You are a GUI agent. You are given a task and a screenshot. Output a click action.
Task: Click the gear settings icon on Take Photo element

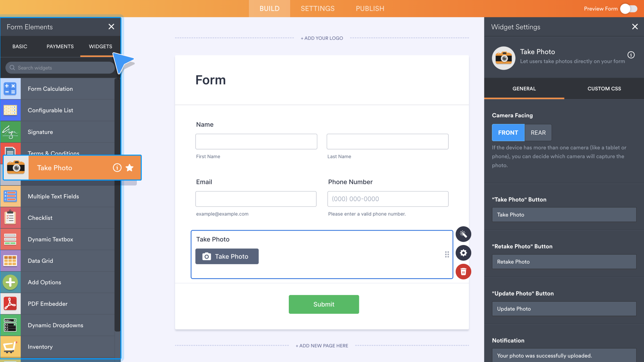tap(463, 253)
